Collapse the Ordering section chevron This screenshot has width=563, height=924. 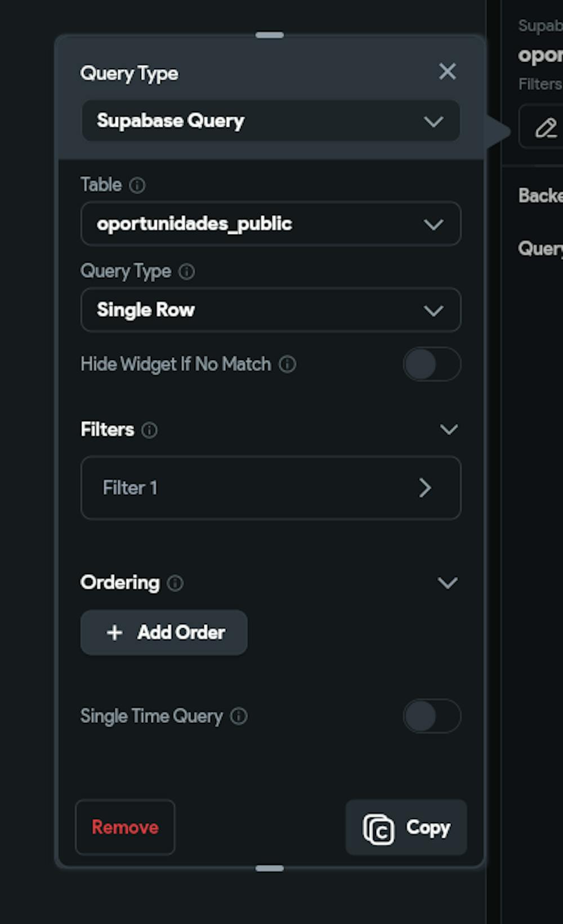(448, 583)
